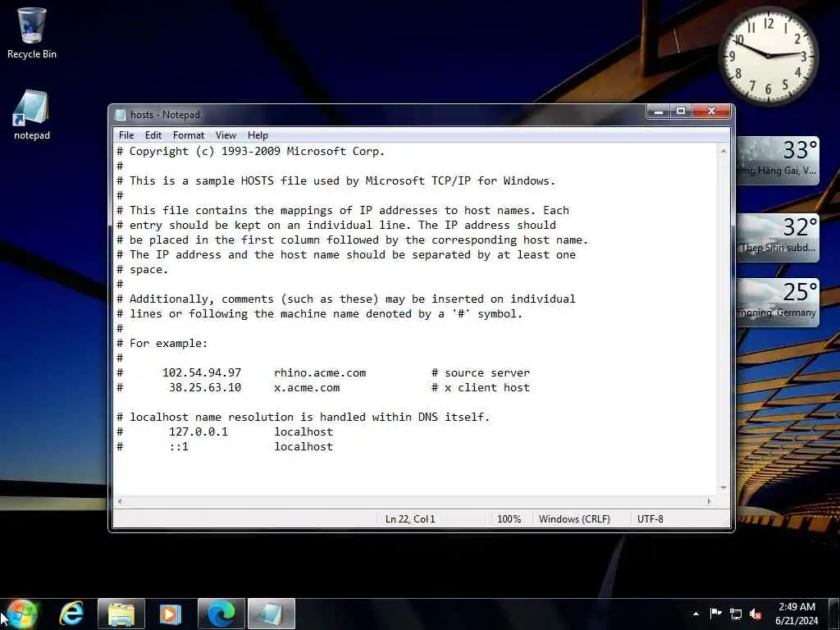The width and height of the screenshot is (840, 630).
Task: Click the UTF-8 encoding status entry
Action: click(x=651, y=519)
